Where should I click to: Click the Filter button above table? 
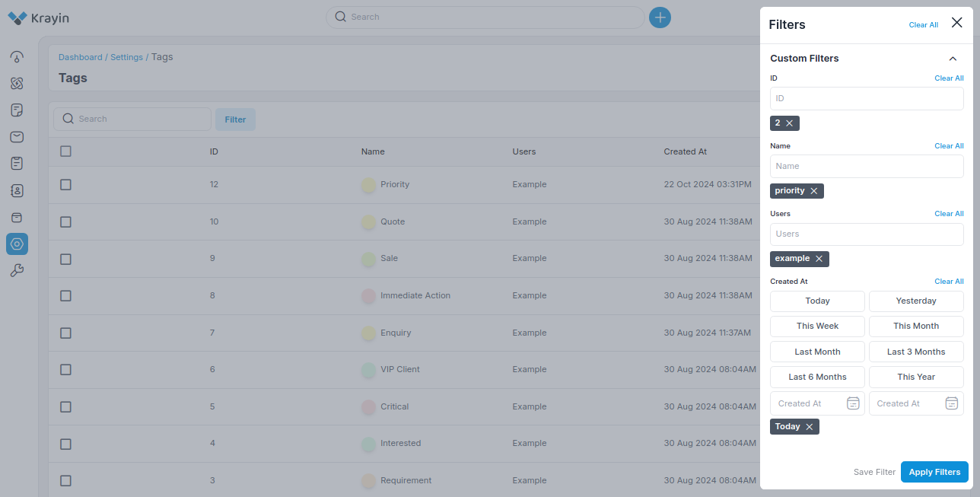(235, 119)
